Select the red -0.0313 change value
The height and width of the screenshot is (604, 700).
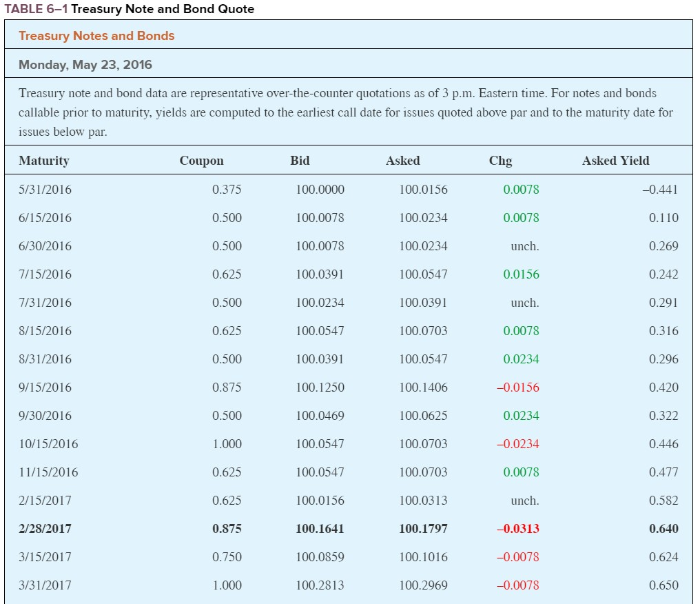[518, 528]
